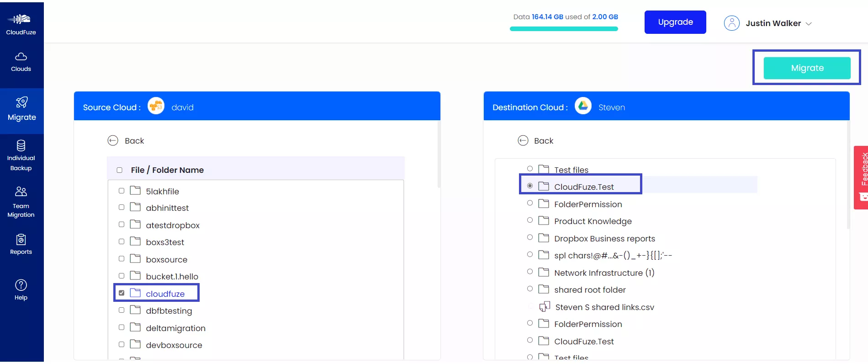The width and height of the screenshot is (868, 364).
Task: Select the highlighted CloudFuze.Test radio button
Action: pos(530,186)
